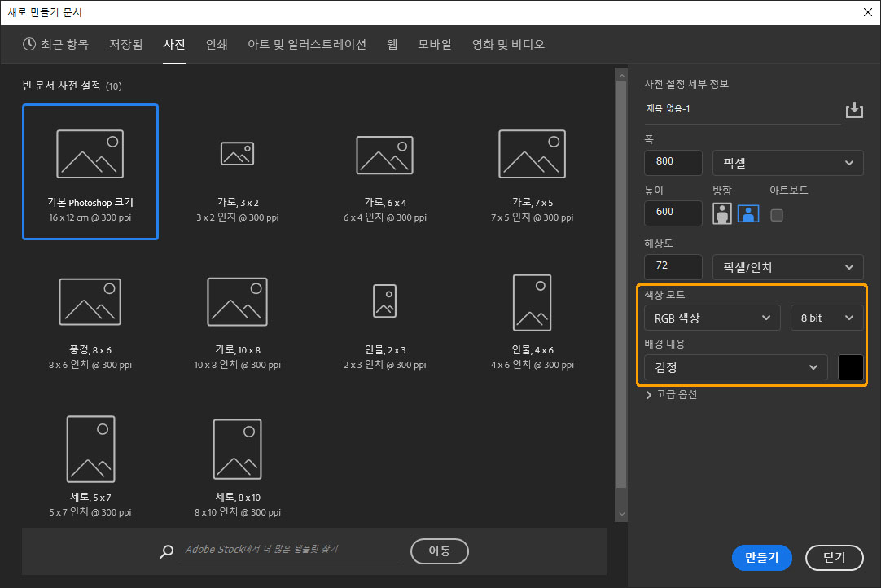Open the RGB 색상 color mode dropdown
The height and width of the screenshot is (588, 881).
(x=712, y=318)
